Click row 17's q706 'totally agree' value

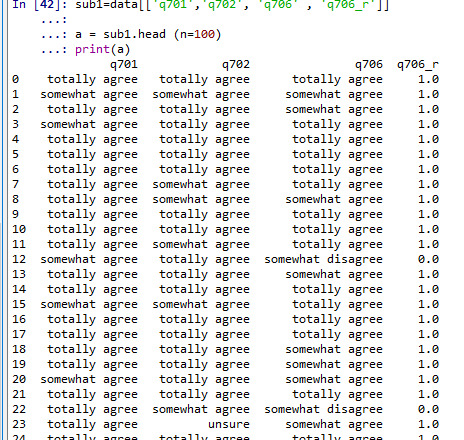click(x=337, y=335)
